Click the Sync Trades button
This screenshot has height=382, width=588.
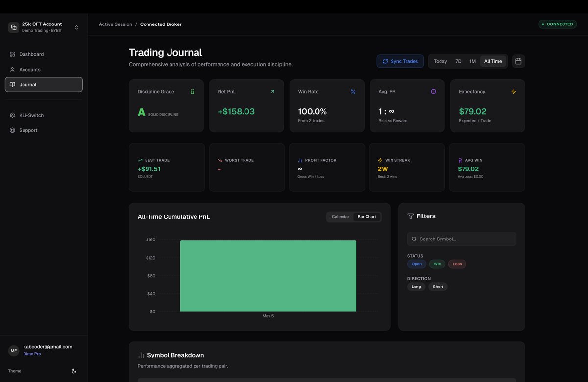[400, 61]
